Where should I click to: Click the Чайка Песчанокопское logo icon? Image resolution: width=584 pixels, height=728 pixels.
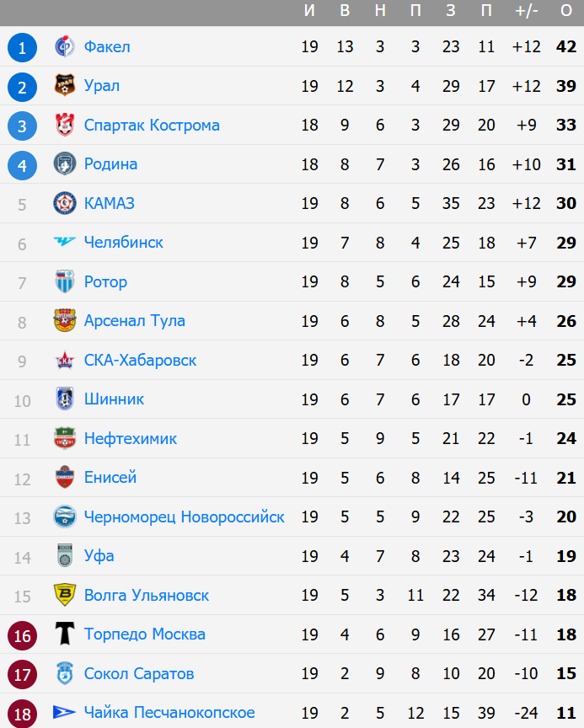coord(65,713)
